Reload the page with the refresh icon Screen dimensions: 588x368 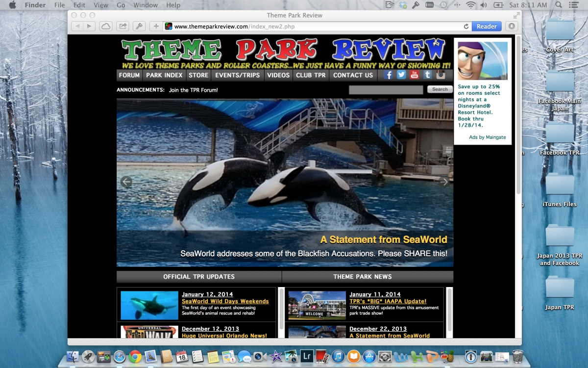click(x=466, y=26)
